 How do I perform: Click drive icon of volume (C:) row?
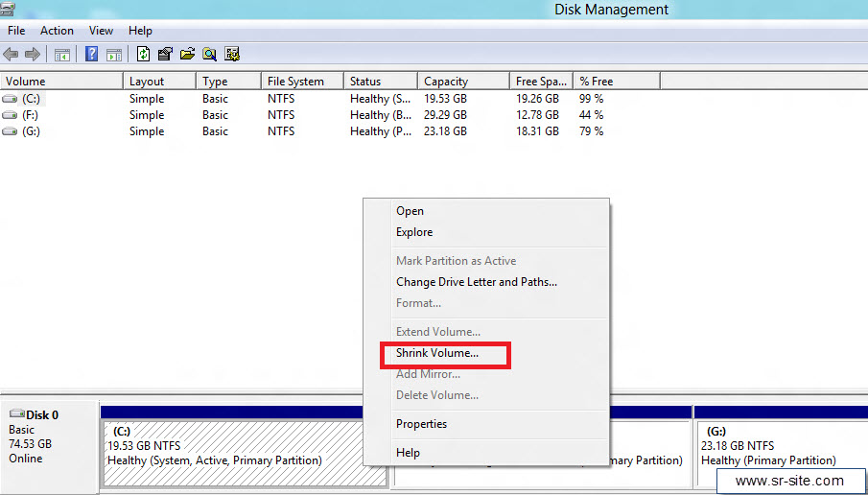[10, 99]
